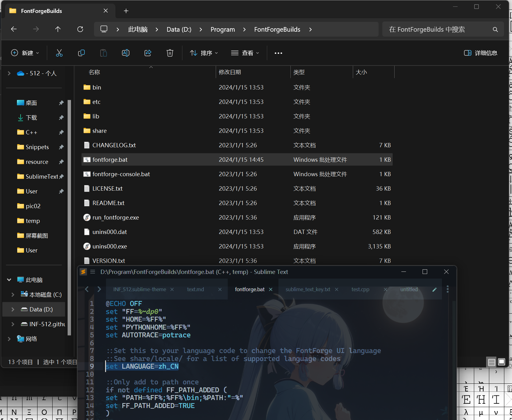Click the Paste clipboard icon
Viewport: 512px width, 420px height.
(x=104, y=53)
